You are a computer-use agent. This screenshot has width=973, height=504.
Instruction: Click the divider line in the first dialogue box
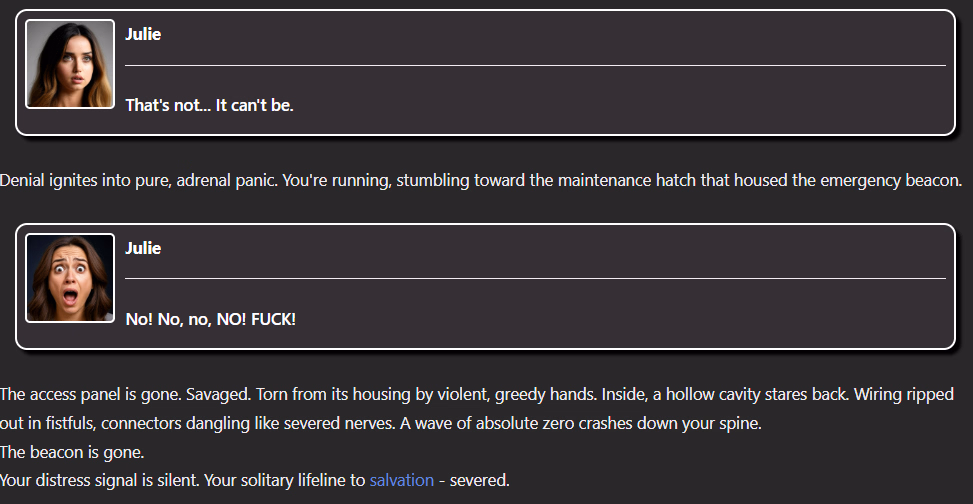click(535, 65)
